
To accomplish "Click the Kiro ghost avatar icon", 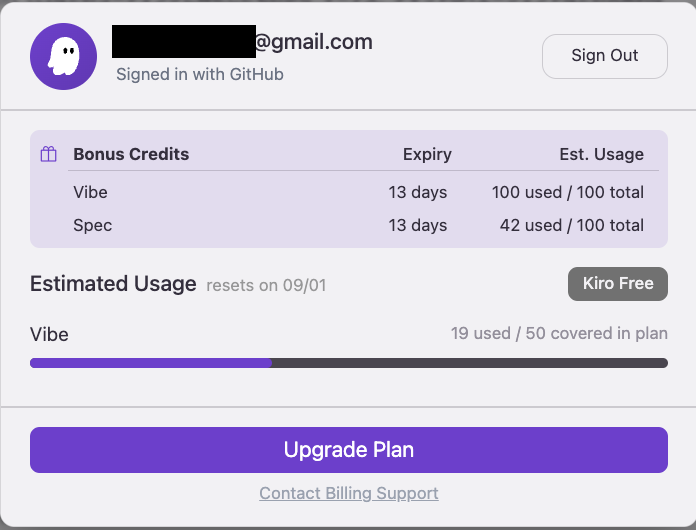I will click(64, 56).
